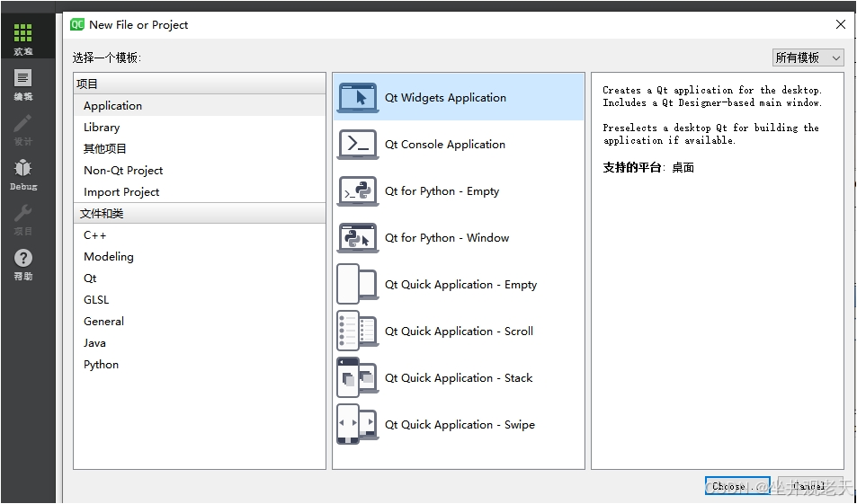857x504 pixels.
Task: Click the Qt Quick Application Stack icon
Action: [x=358, y=378]
